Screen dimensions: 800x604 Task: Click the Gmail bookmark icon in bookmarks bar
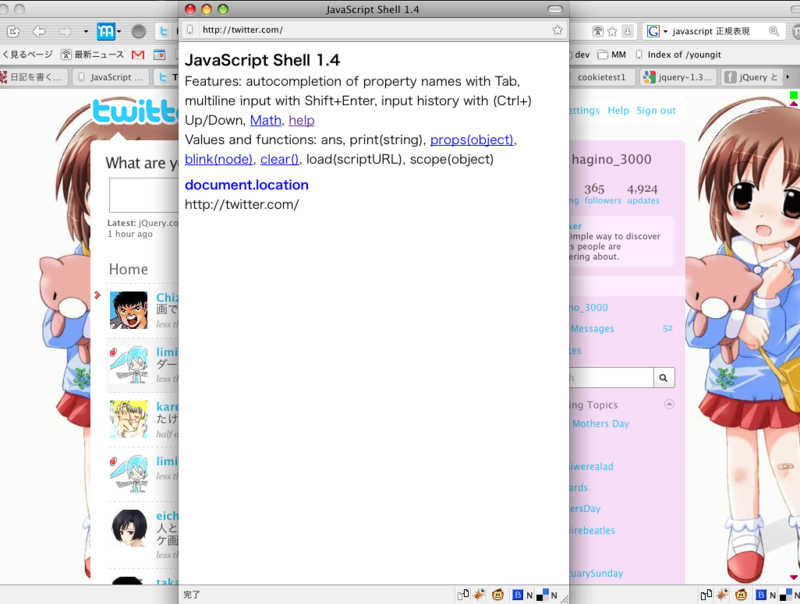pyautogui.click(x=138, y=55)
